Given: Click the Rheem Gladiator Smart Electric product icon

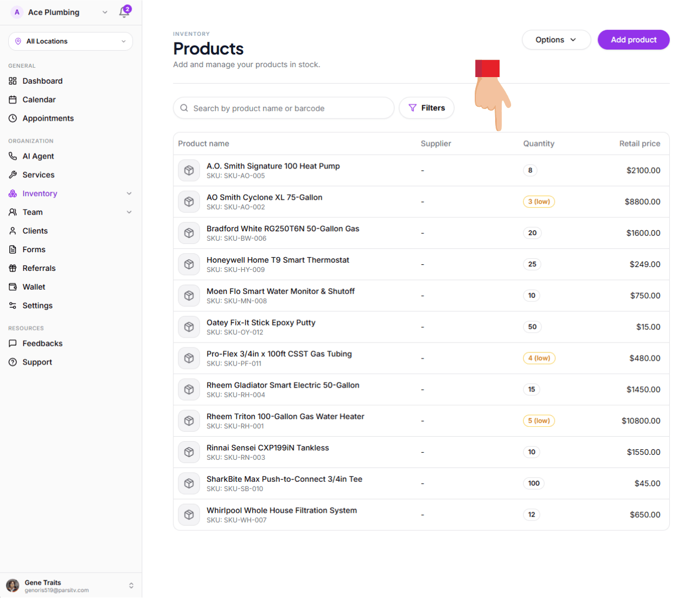Looking at the screenshot, I should [x=189, y=390].
